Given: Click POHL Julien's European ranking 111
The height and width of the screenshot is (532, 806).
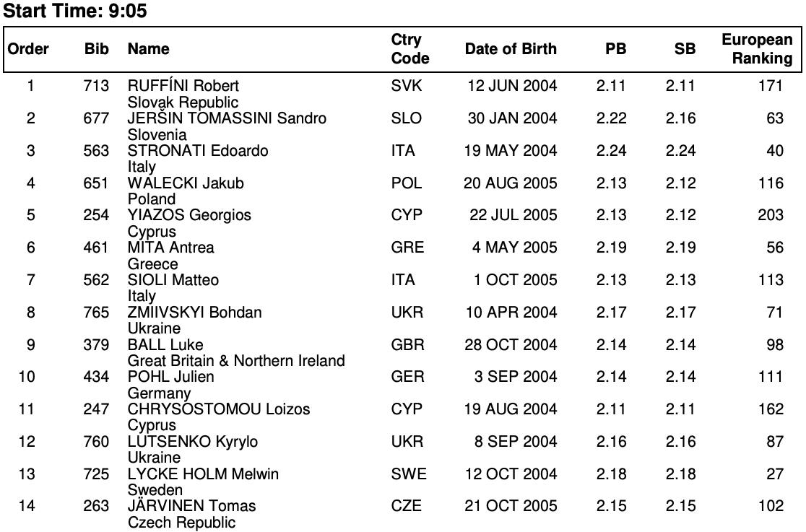Looking at the screenshot, I should point(771,377).
